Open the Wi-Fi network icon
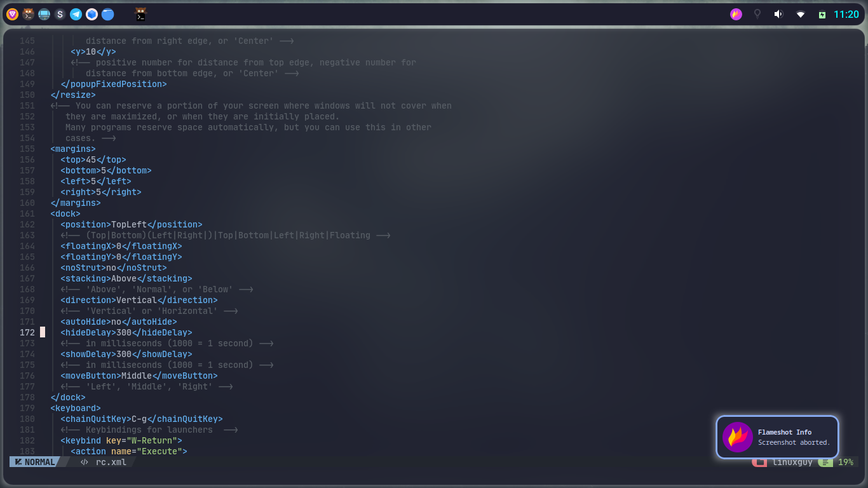 click(801, 14)
